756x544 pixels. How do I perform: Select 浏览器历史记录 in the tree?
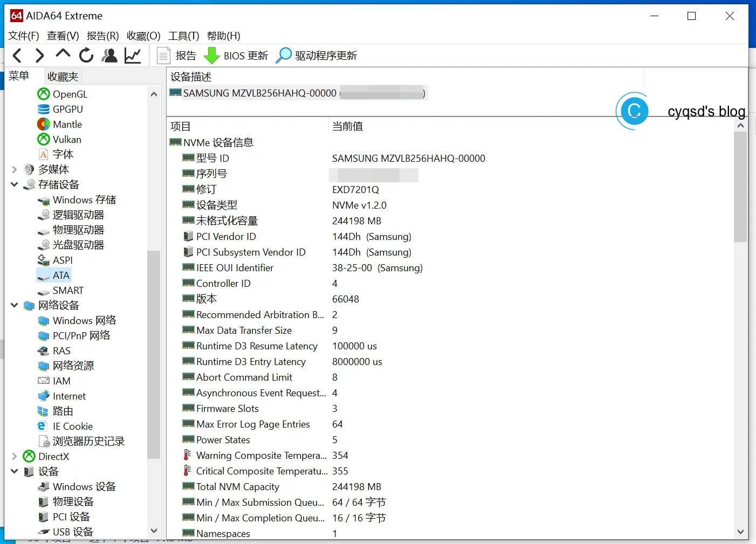click(81, 441)
